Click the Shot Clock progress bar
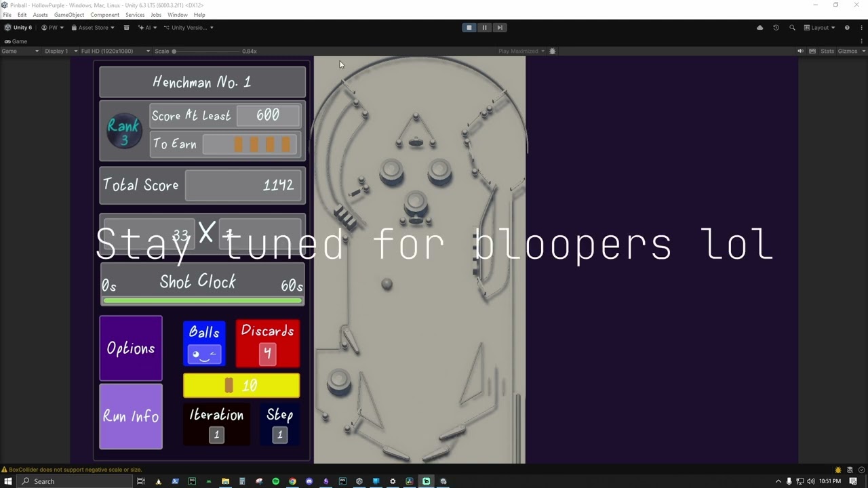Image resolution: width=868 pixels, height=488 pixels. point(202,300)
